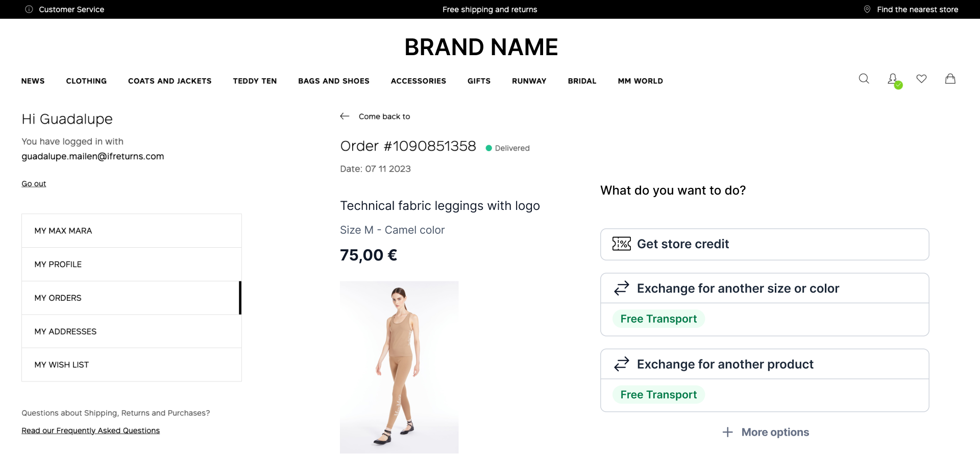980x476 pixels.
Task: Open the Clothing menu
Action: 86,81
